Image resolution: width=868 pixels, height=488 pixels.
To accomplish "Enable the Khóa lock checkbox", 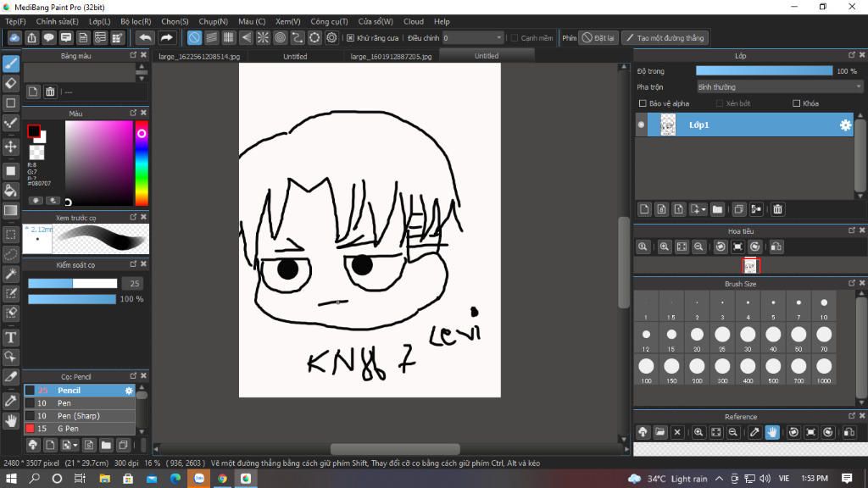I will click(x=797, y=103).
